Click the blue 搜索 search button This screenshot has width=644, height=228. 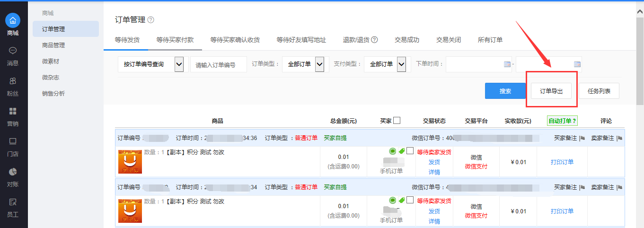tap(505, 91)
